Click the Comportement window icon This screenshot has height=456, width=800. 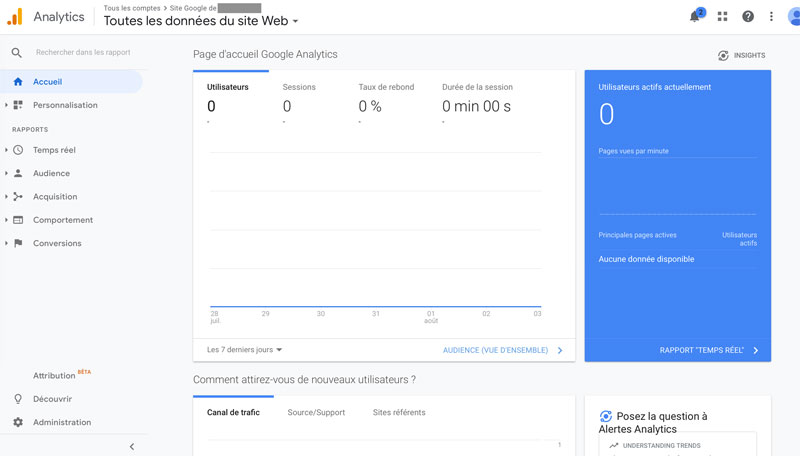click(x=18, y=220)
